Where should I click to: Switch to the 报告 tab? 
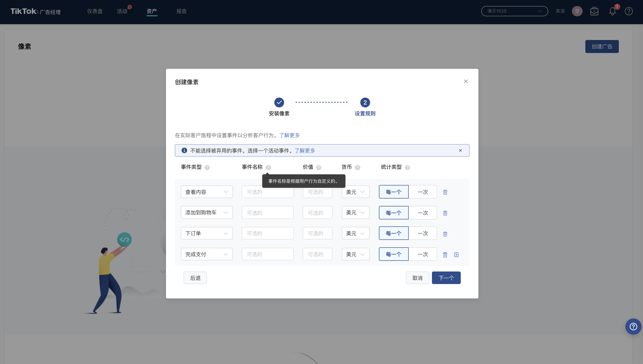(x=181, y=11)
